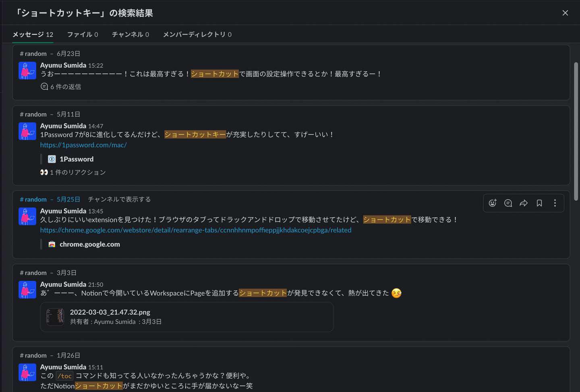
Task: Open the Chrome webstore rearrange-tabs link
Action: (196, 230)
